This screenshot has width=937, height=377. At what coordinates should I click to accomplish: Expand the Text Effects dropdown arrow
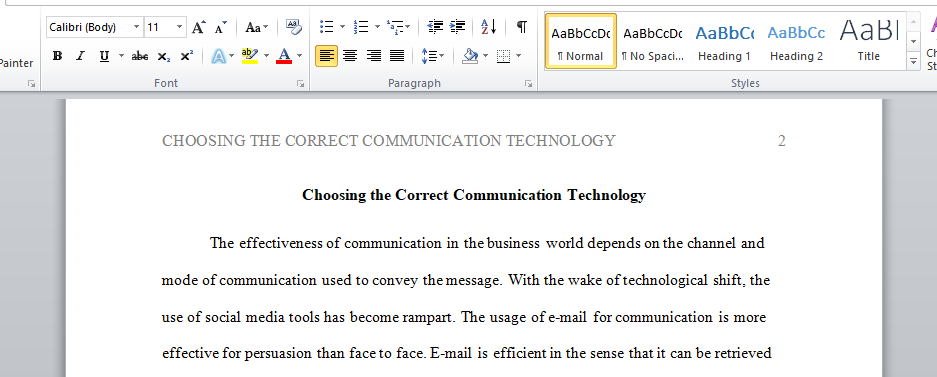[x=232, y=56]
